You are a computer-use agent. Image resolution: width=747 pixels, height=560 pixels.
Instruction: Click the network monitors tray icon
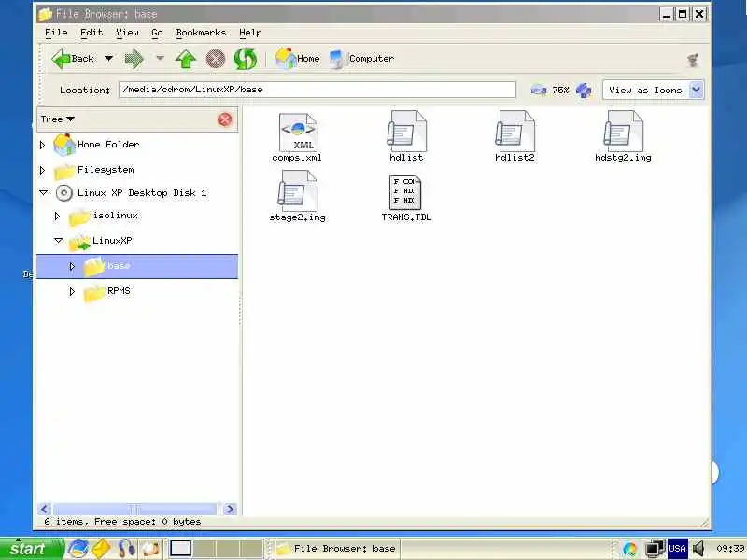tap(655, 549)
